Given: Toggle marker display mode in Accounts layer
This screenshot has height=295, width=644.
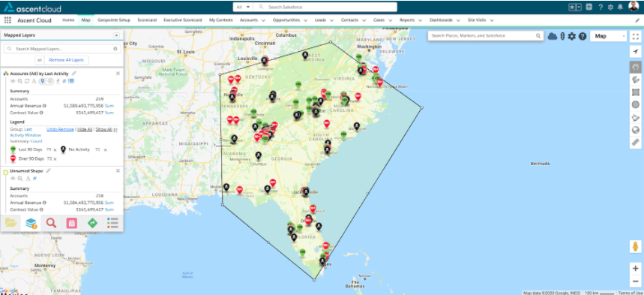Looking at the screenshot, I should [42, 81].
